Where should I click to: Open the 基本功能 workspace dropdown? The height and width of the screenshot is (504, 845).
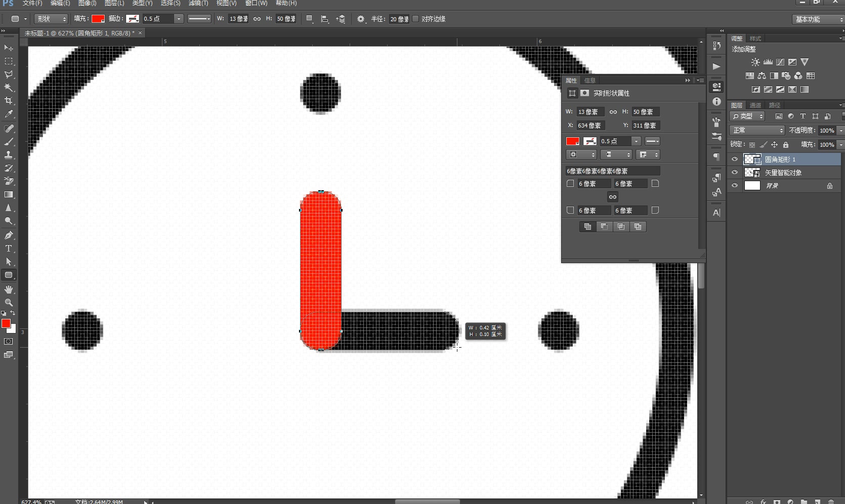[x=818, y=19]
